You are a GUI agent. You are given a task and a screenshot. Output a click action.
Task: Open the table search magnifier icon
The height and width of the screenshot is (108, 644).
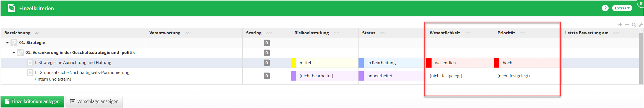pos(634,25)
